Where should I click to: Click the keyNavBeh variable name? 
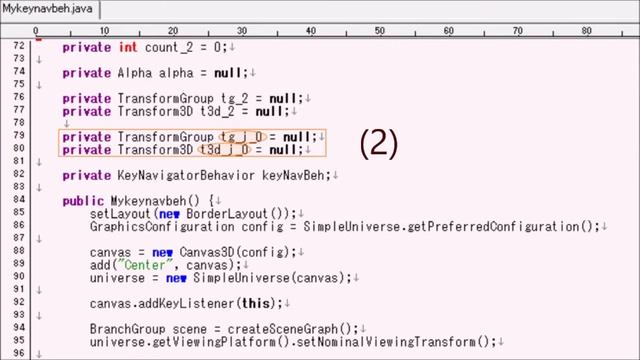[293, 176]
